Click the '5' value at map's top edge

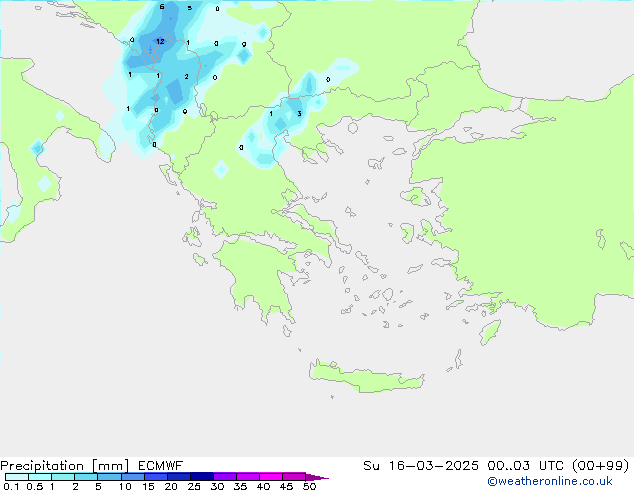190,8
